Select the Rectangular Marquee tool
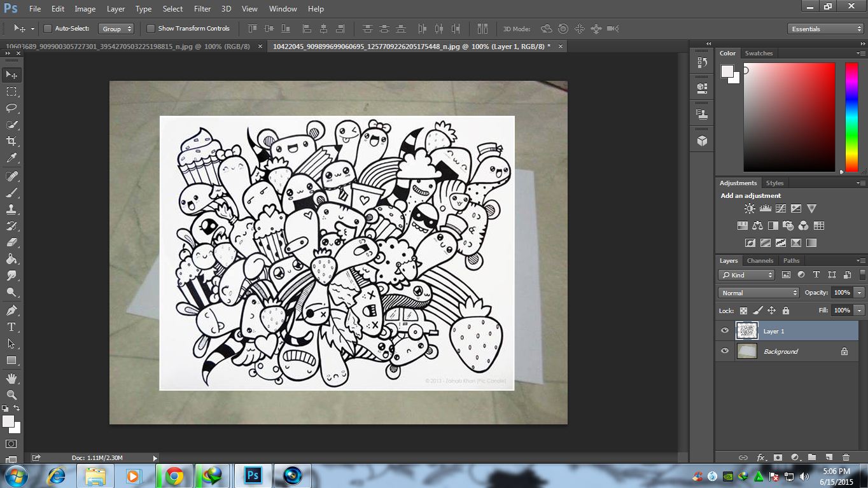 [11, 92]
